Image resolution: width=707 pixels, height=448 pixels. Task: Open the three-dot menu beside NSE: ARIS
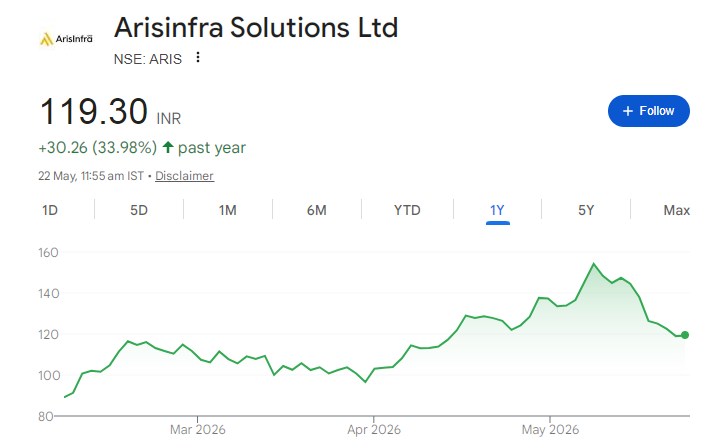197,58
